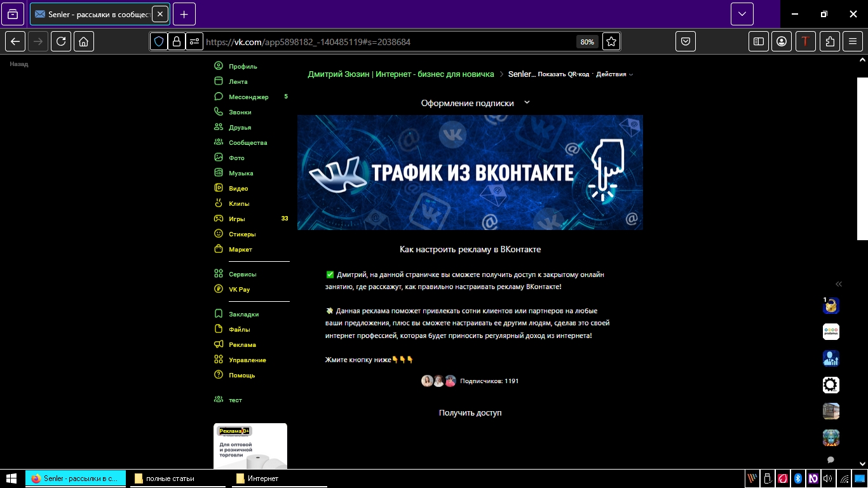Click the Подписчиков: 1191 text
The height and width of the screenshot is (488, 868).
pyautogui.click(x=489, y=381)
